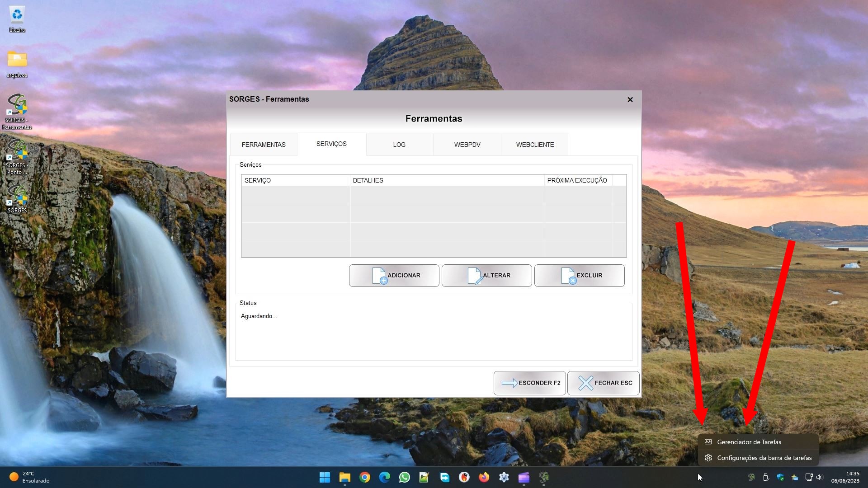Open WhatsApp from the taskbar
This screenshot has width=868, height=488.
[404, 477]
